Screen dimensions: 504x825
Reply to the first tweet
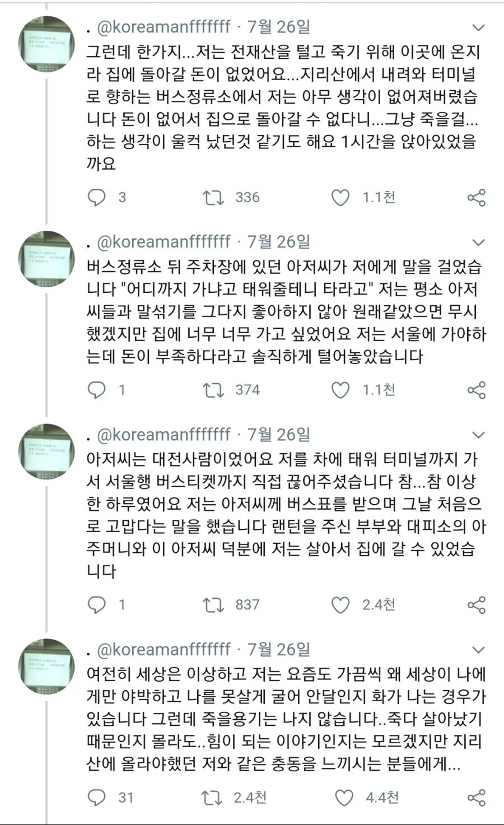point(96,197)
